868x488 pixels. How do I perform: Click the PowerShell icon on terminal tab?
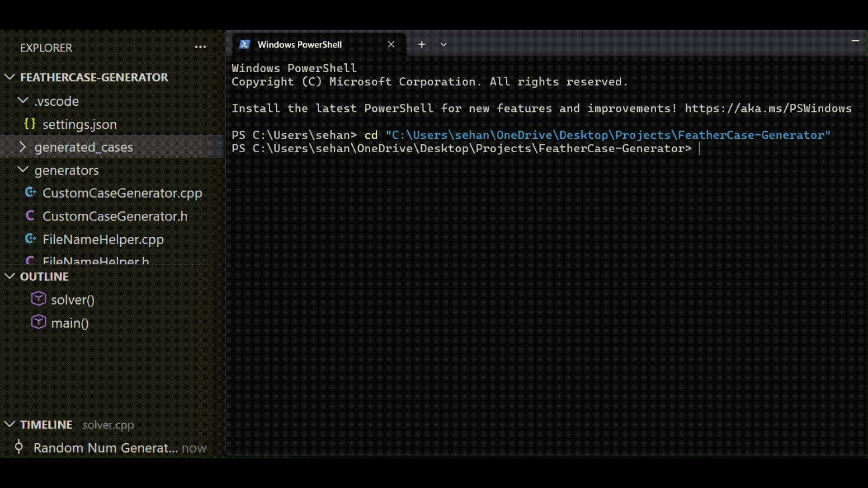tap(245, 44)
